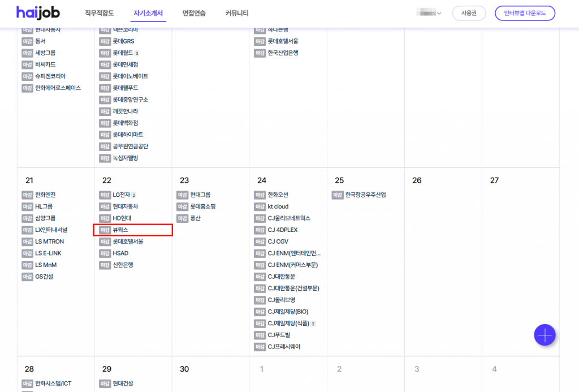Expand the blurred user account dropdown
The height and width of the screenshot is (392, 579).
pyautogui.click(x=429, y=13)
